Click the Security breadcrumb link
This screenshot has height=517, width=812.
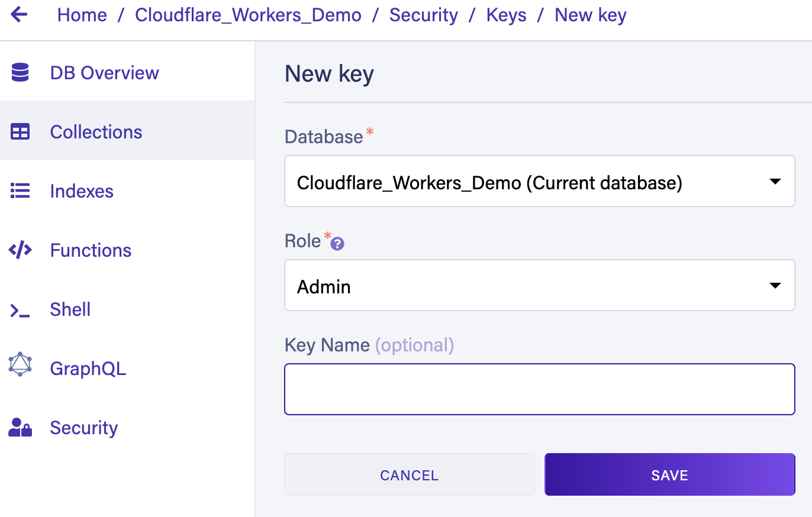pyautogui.click(x=424, y=15)
